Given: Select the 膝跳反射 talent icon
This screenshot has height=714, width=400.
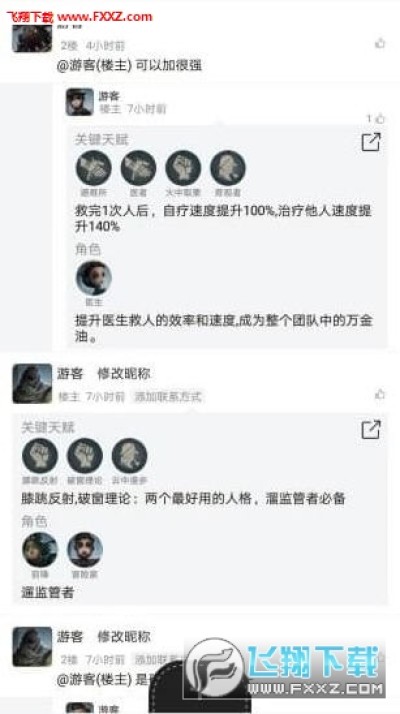Looking at the screenshot, I should [x=40, y=456].
